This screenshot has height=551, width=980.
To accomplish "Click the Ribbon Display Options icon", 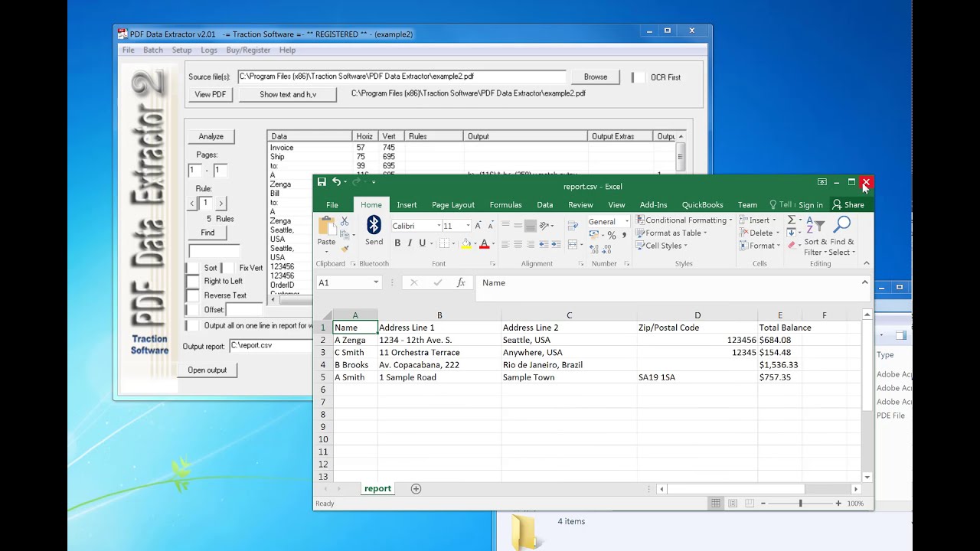I will [x=822, y=182].
